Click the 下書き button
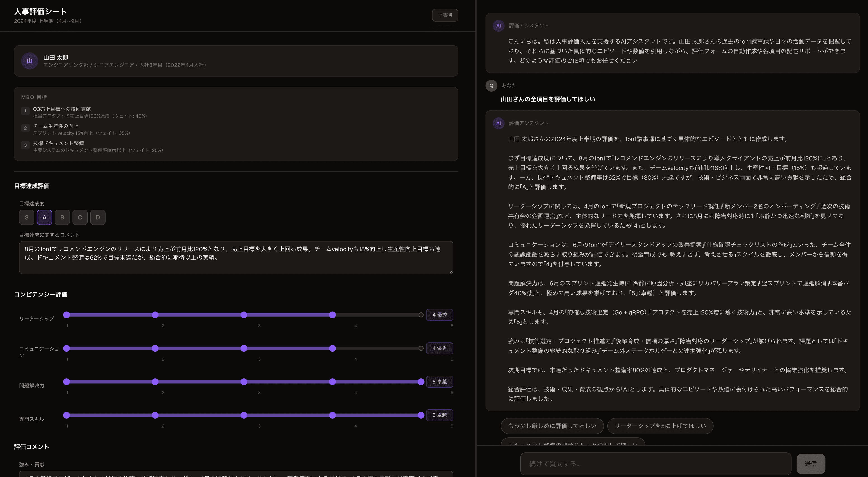 (x=445, y=15)
